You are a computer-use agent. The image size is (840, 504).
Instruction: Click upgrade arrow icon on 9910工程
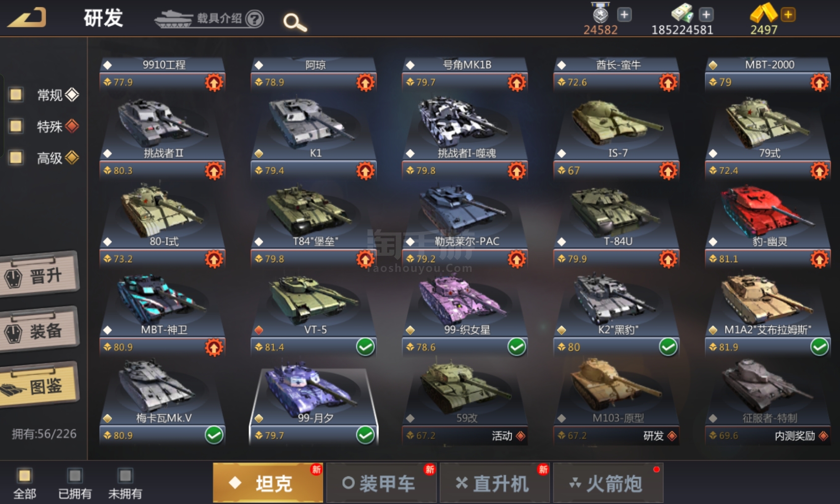point(214,82)
